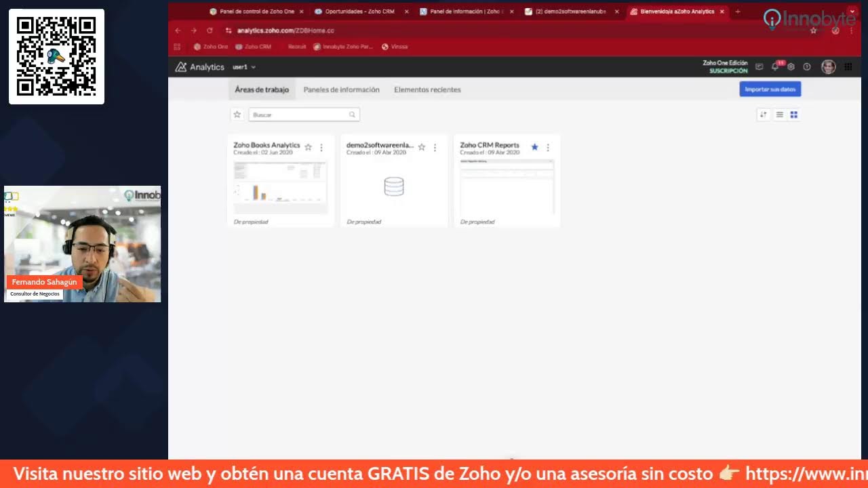Open the notifications bell

point(775,66)
